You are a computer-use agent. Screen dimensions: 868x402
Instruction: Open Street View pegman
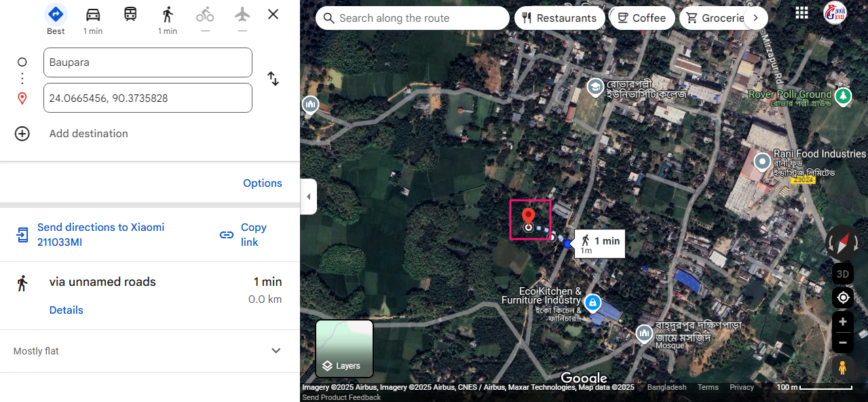[843, 367]
